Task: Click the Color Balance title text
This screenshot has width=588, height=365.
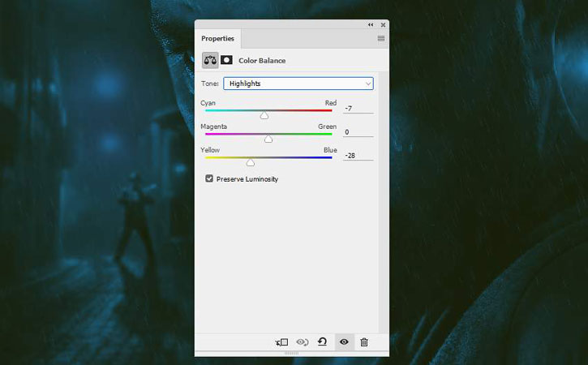Action: coord(262,60)
